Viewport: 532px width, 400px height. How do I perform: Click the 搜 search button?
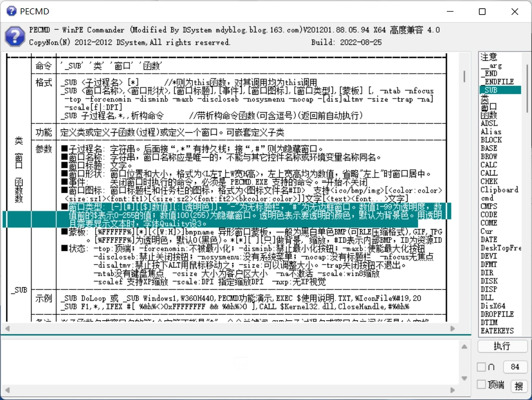[x=518, y=386]
